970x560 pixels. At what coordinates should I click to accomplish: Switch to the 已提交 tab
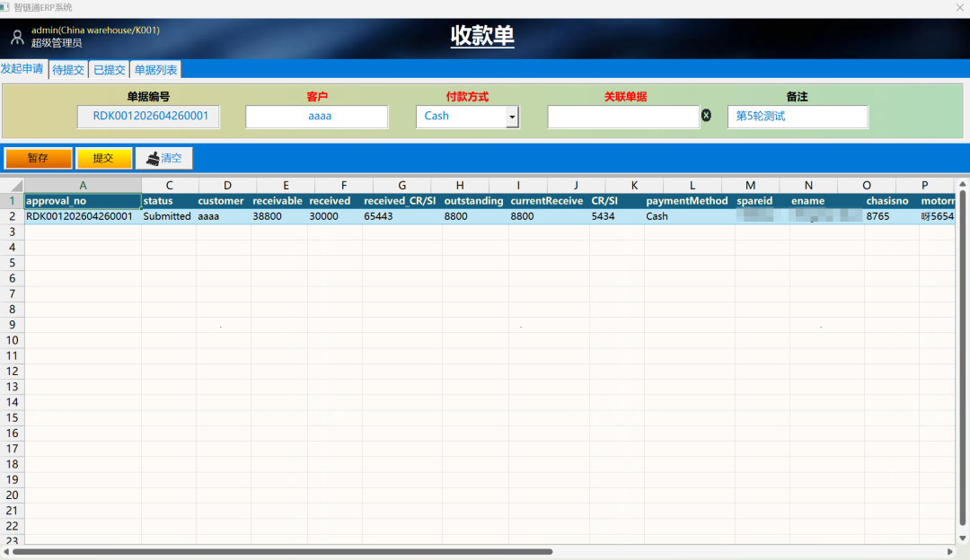pyautogui.click(x=109, y=70)
